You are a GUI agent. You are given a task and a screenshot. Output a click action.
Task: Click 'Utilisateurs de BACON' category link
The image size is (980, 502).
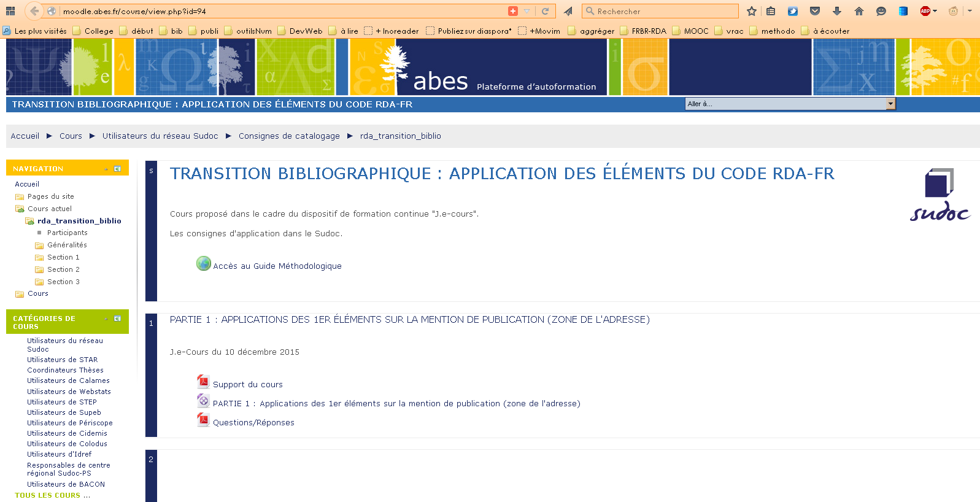pyautogui.click(x=66, y=484)
